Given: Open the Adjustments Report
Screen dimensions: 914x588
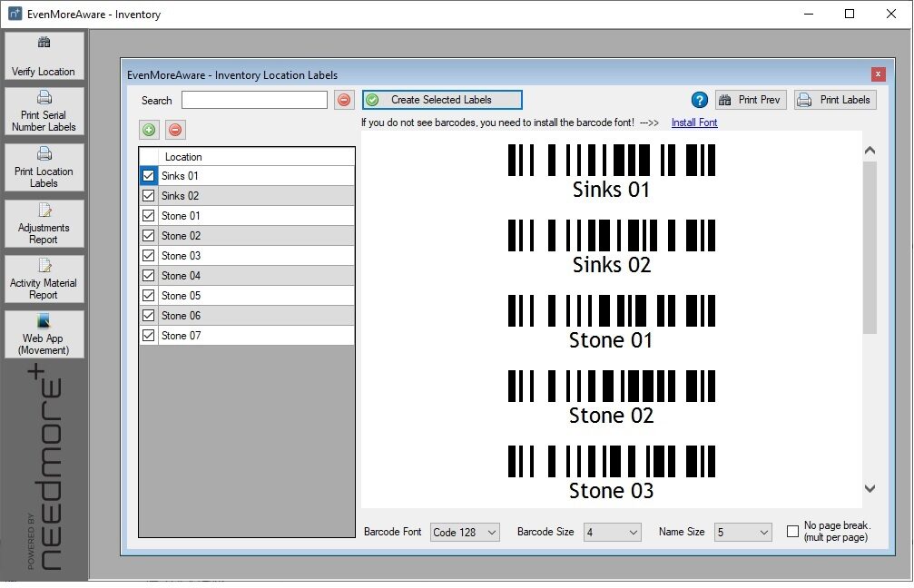Looking at the screenshot, I should coord(44,224).
